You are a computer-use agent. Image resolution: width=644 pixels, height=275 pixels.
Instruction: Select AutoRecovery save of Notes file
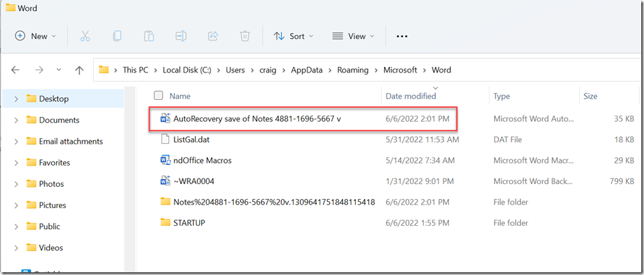257,118
